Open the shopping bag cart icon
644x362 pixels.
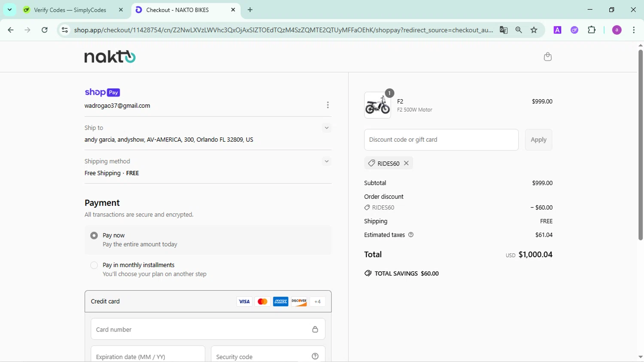tap(547, 57)
